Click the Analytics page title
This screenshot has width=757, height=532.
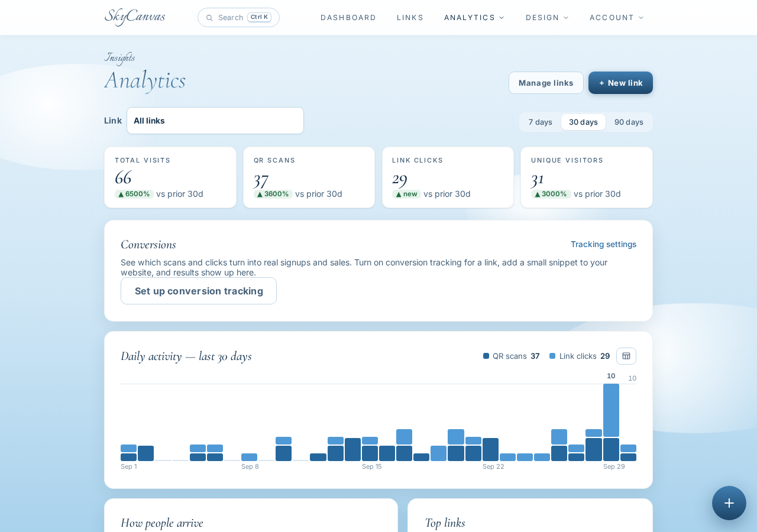tap(145, 80)
